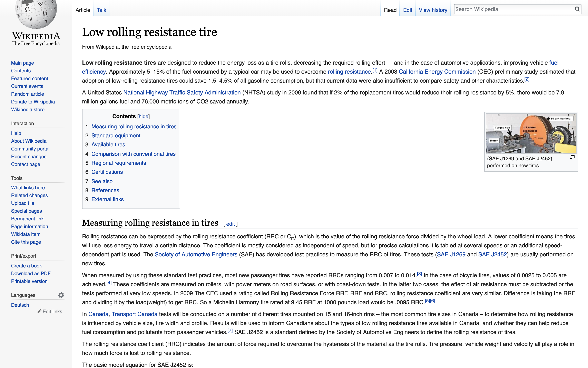Open the Help link

[16, 133]
